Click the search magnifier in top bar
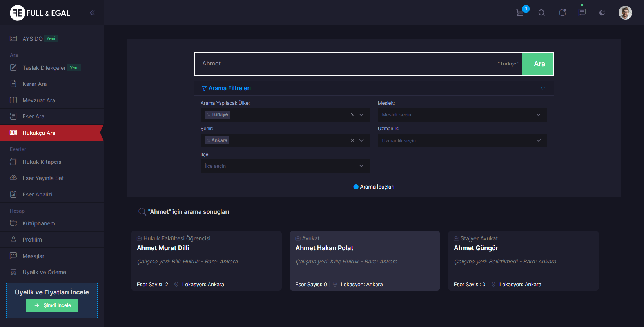 click(x=542, y=13)
